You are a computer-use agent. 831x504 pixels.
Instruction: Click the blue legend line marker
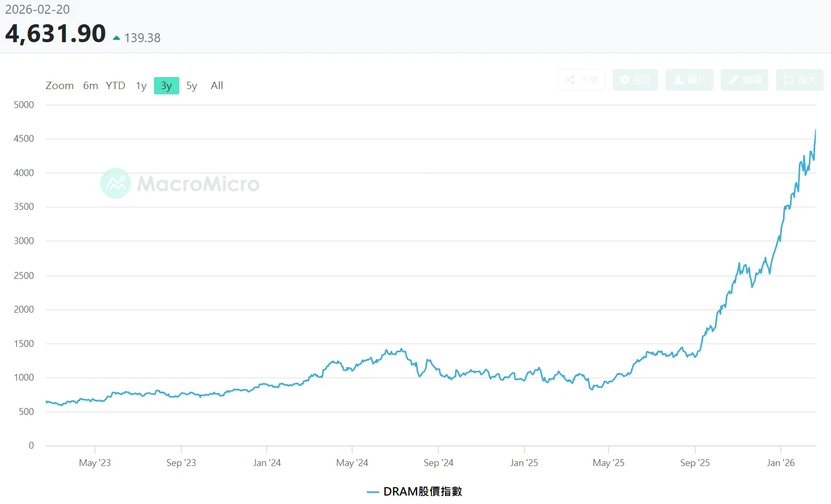tap(373, 492)
